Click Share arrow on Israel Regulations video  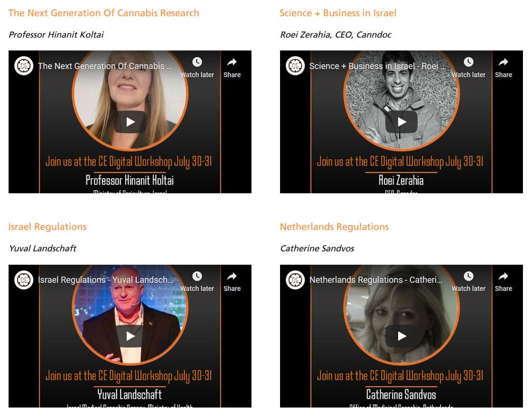232,276
